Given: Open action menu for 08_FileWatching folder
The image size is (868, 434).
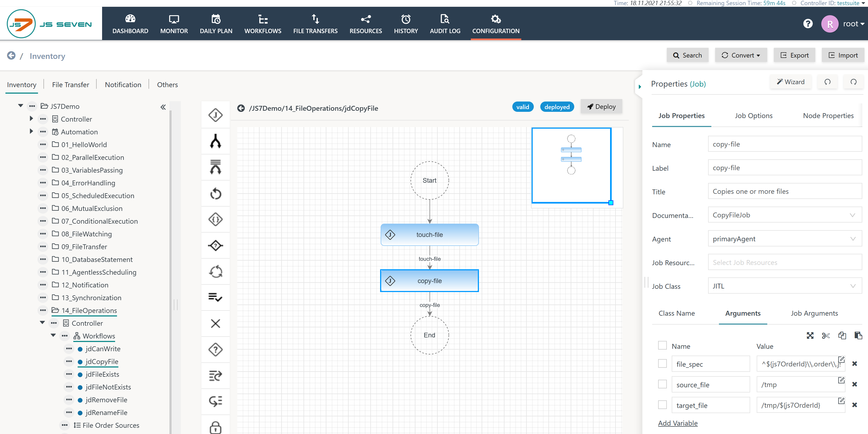Looking at the screenshot, I should [43, 233].
